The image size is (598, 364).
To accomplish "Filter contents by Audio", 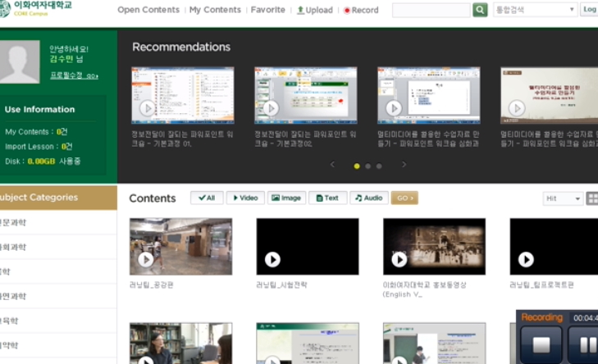I will tap(368, 198).
